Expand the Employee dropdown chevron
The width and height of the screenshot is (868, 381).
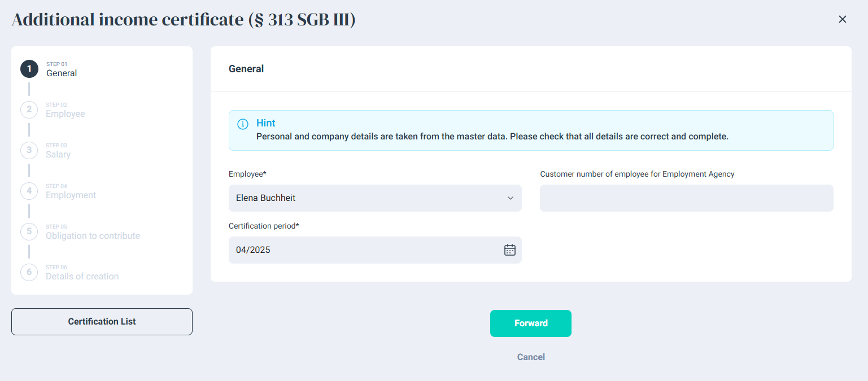click(x=510, y=198)
